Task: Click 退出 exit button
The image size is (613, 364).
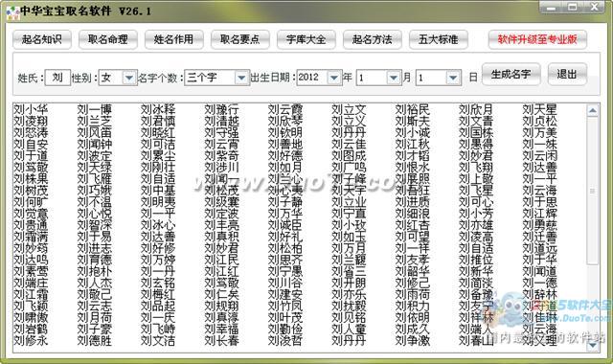Action: point(567,74)
